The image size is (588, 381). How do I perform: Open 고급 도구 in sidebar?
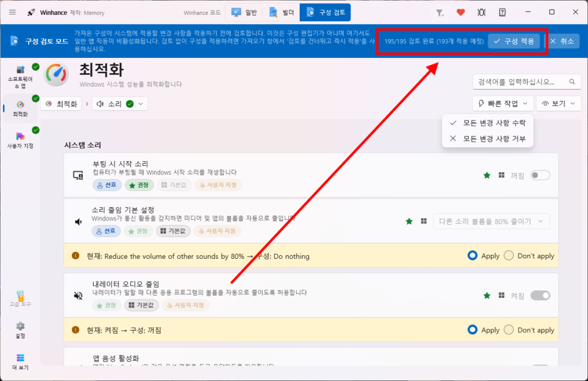[x=20, y=299]
